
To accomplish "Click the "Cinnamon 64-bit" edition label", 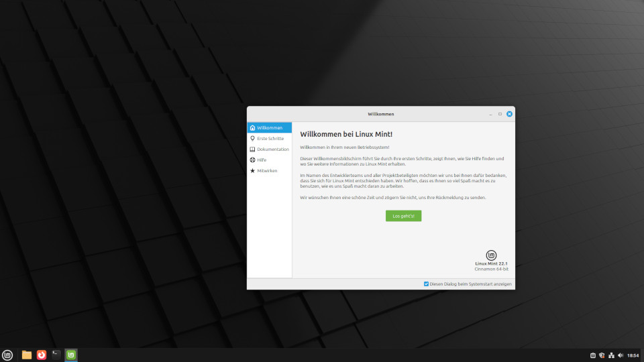I will click(491, 269).
